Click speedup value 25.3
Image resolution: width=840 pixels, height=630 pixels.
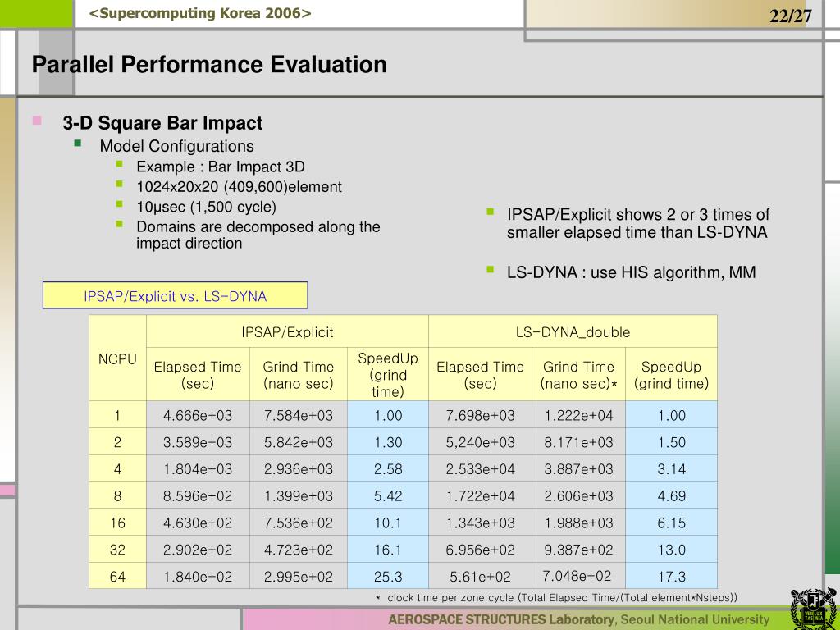click(x=388, y=576)
